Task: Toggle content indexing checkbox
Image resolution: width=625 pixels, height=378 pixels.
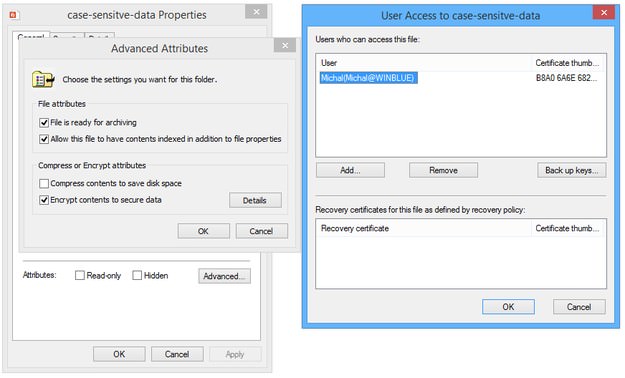Action: (x=44, y=139)
